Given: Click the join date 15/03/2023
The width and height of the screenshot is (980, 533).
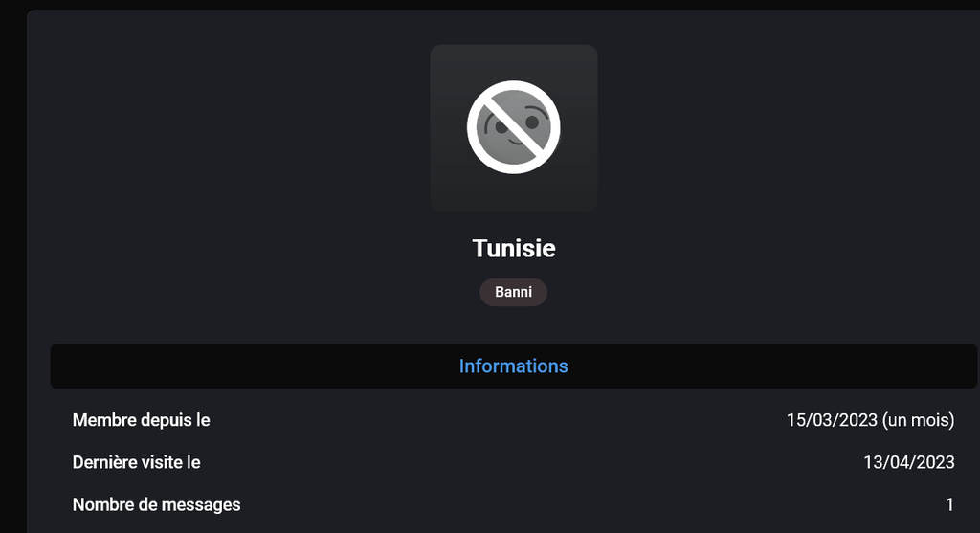Looking at the screenshot, I should point(830,420).
